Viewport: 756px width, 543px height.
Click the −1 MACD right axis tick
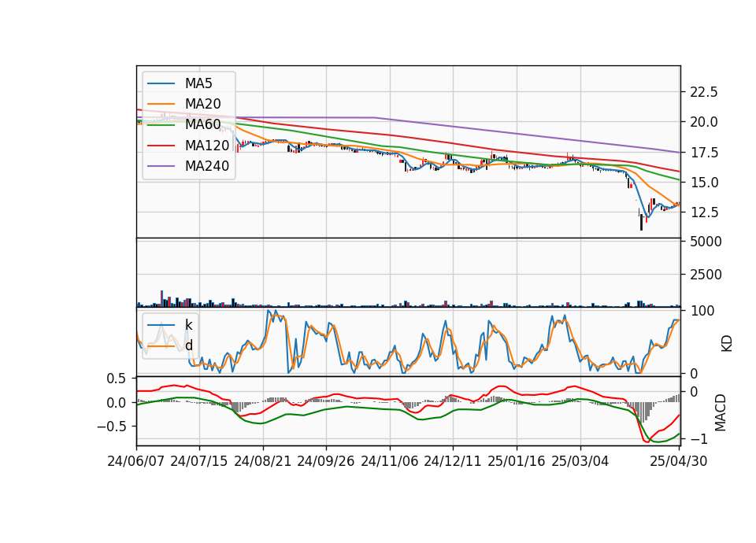[x=699, y=439]
